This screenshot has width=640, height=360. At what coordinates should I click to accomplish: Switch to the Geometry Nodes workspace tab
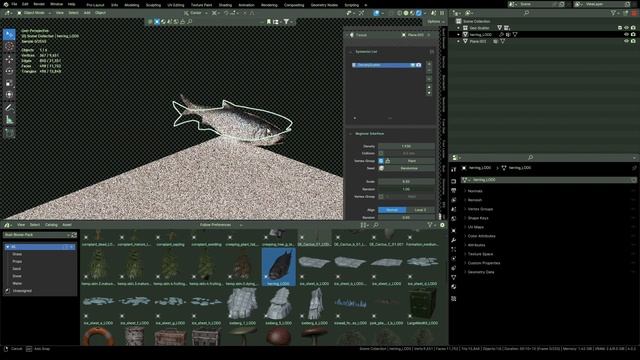coord(324,5)
